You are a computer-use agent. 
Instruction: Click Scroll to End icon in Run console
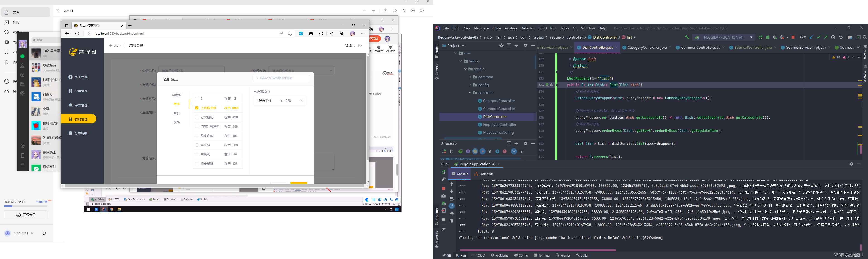click(451, 206)
